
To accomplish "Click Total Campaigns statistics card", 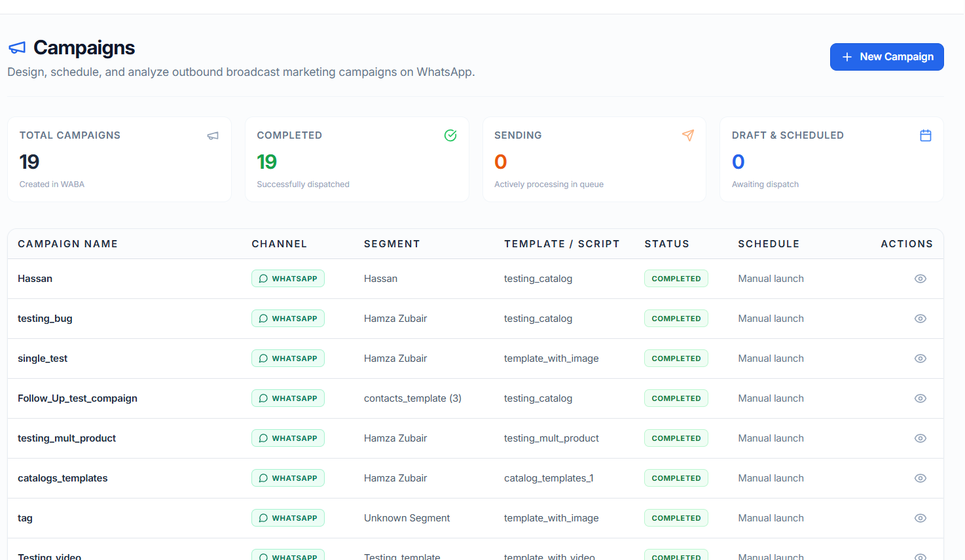I will click(120, 159).
